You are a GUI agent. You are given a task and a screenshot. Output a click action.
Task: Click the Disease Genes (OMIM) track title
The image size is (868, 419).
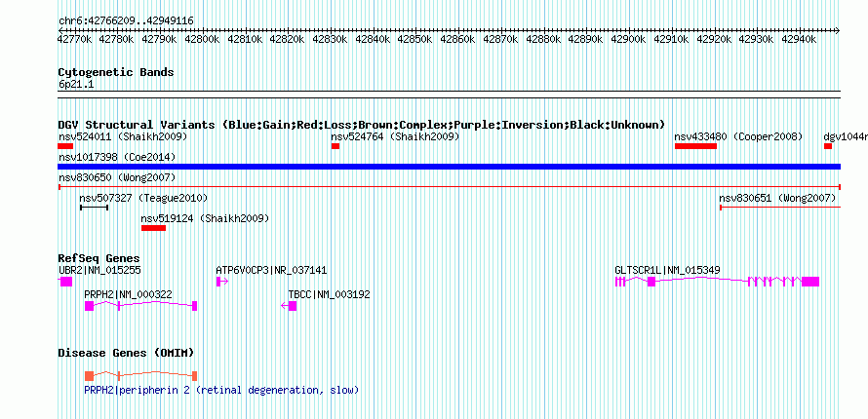(x=126, y=353)
